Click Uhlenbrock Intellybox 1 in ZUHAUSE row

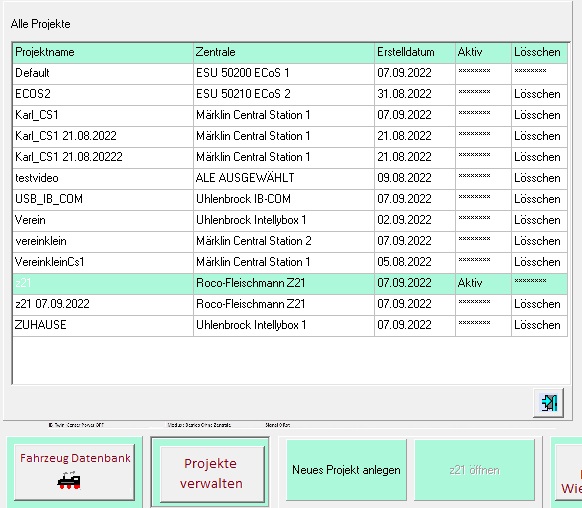(284, 325)
